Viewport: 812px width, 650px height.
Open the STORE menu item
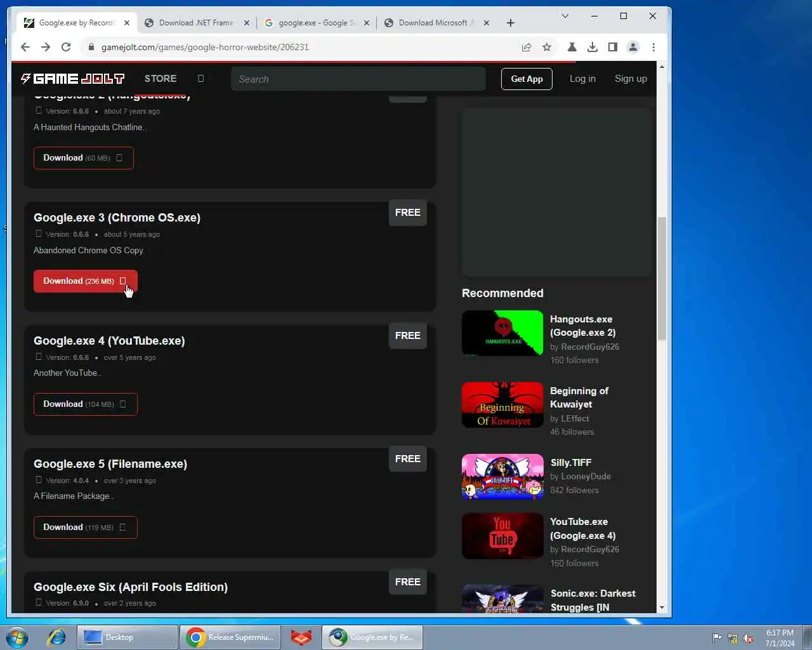point(160,79)
